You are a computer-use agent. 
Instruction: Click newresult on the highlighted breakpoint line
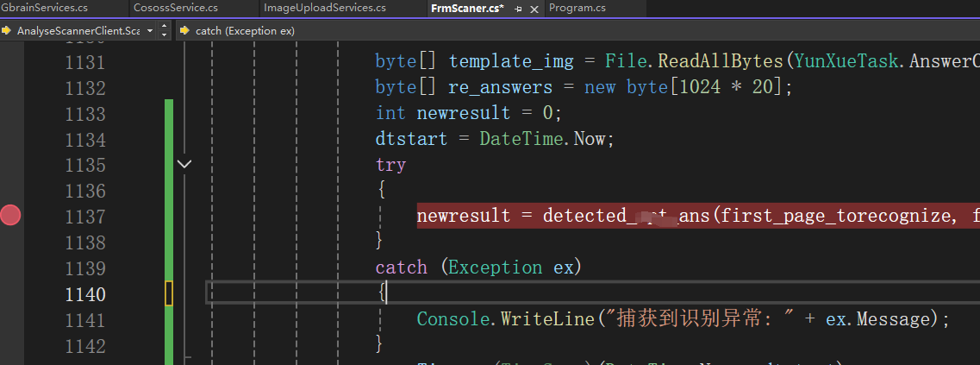click(464, 217)
